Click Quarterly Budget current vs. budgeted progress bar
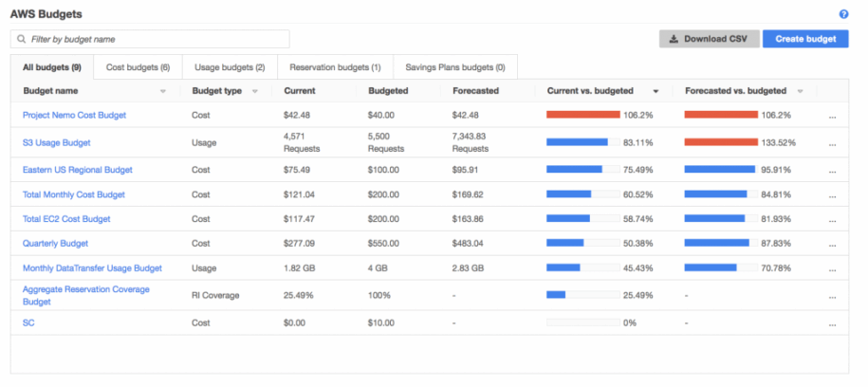This screenshot has width=868, height=387. pyautogui.click(x=582, y=243)
